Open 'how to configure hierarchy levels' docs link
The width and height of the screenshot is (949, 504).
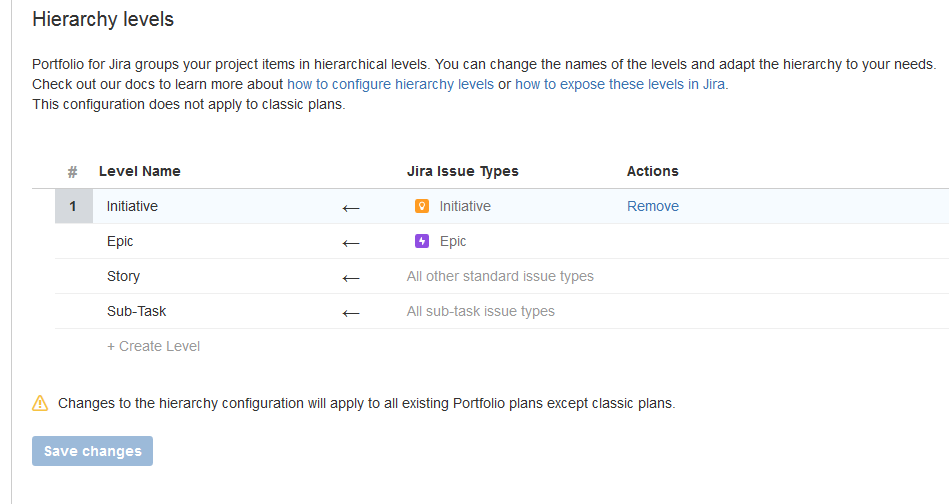click(390, 84)
